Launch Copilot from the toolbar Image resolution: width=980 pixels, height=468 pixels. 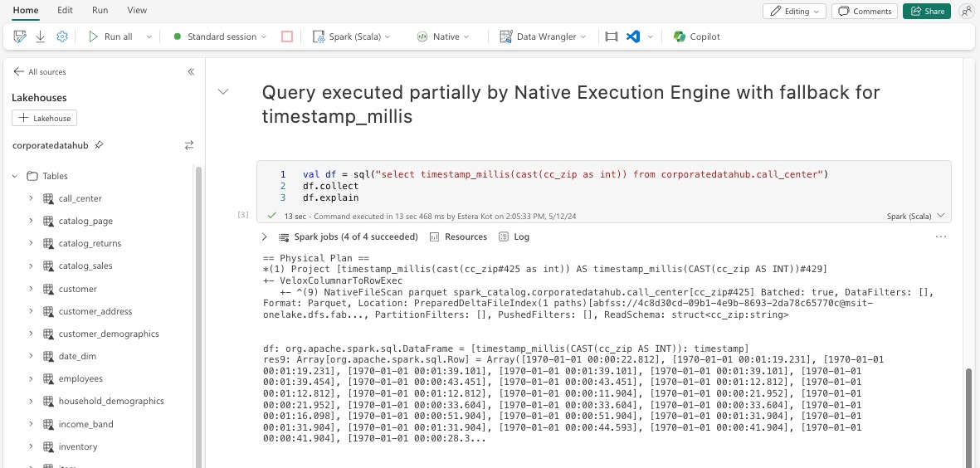(x=697, y=37)
